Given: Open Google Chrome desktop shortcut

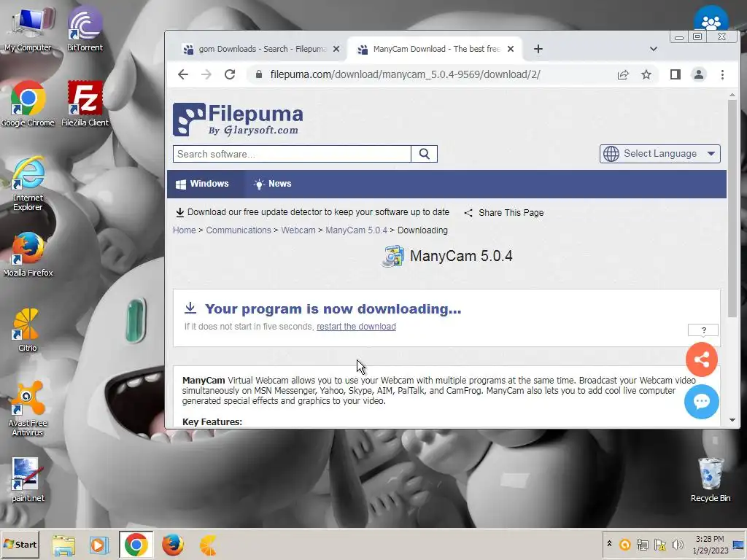Looking at the screenshot, I should pyautogui.click(x=28, y=104).
